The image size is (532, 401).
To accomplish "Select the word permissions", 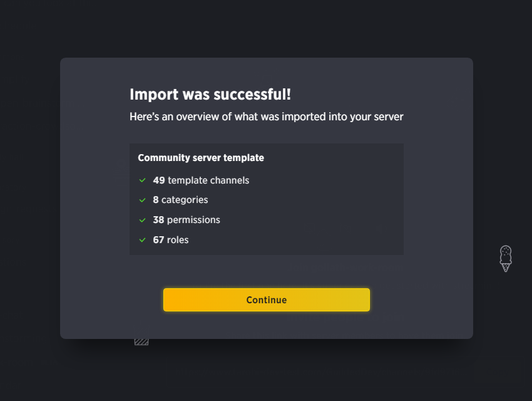I will point(193,220).
